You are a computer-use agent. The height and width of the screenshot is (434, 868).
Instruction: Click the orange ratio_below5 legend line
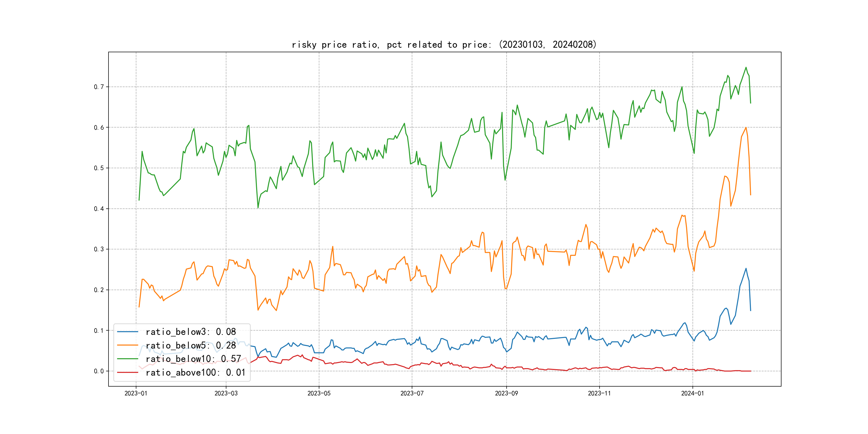click(x=127, y=345)
